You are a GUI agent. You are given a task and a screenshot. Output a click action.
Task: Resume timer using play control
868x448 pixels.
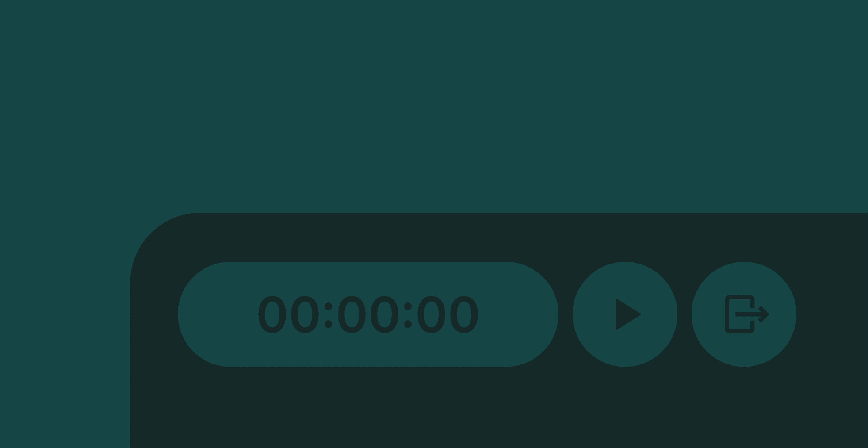625,314
